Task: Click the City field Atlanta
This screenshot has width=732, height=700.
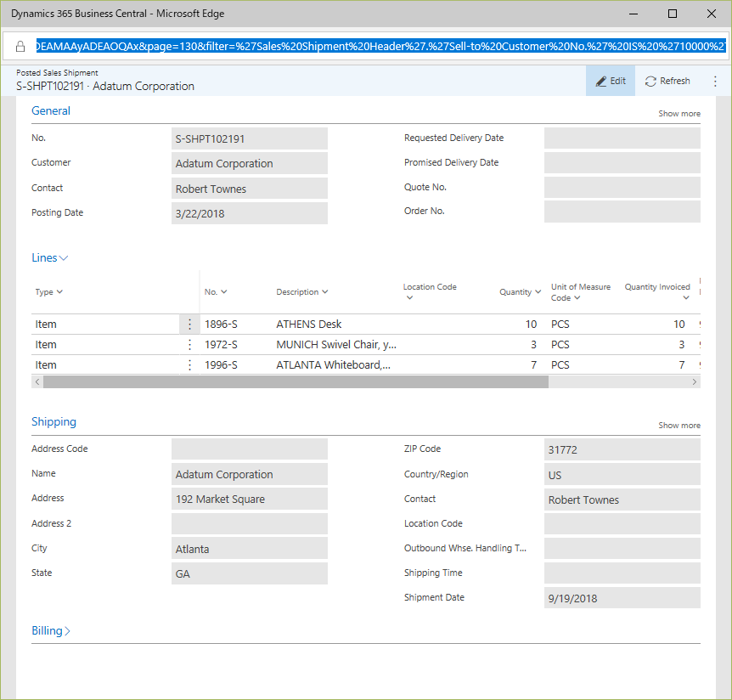Action: [x=250, y=549]
